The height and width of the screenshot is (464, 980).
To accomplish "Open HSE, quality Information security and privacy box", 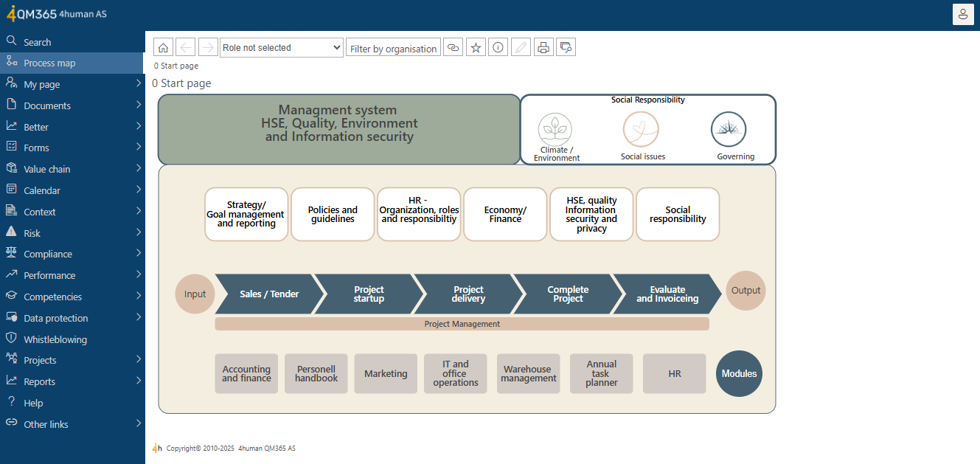I will [x=591, y=215].
